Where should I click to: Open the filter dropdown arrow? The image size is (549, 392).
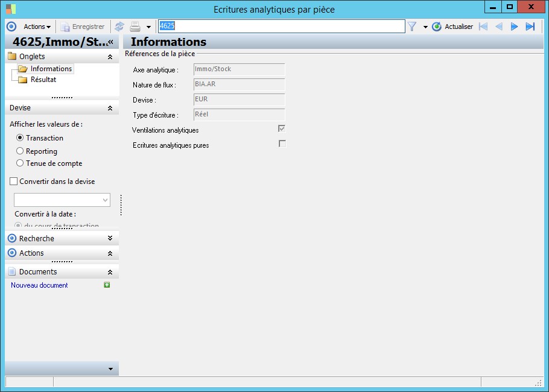pyautogui.click(x=425, y=27)
